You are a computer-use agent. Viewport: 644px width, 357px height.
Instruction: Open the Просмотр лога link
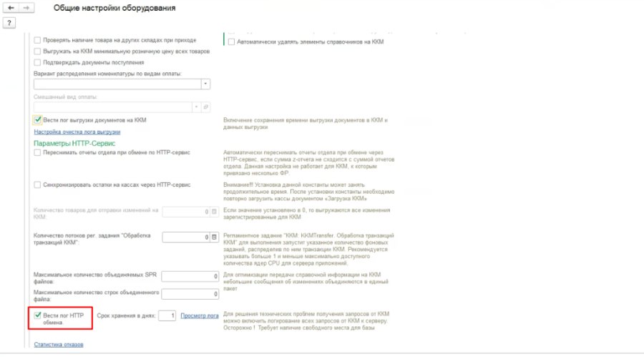pos(200,316)
